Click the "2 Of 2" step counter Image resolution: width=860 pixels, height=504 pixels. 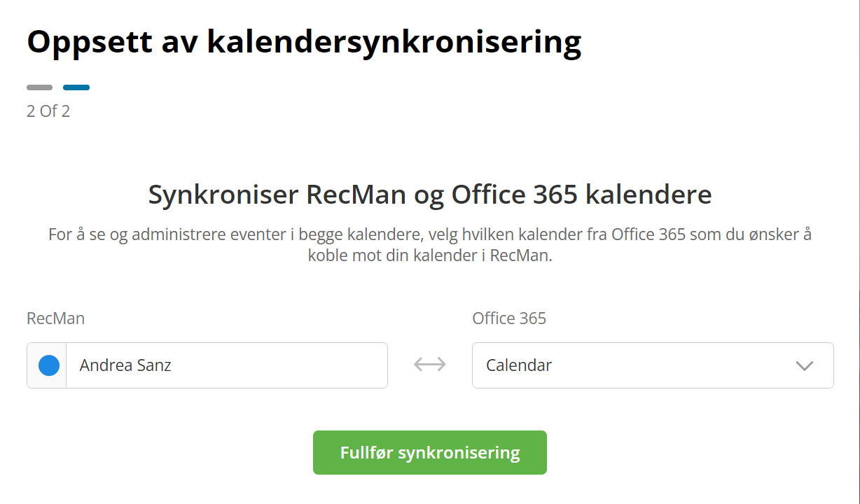(48, 111)
